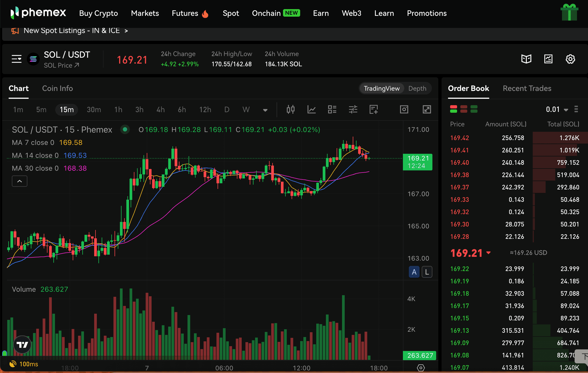Select the 4h timeframe button
Viewport: 588px width, 373px height.
coord(160,109)
